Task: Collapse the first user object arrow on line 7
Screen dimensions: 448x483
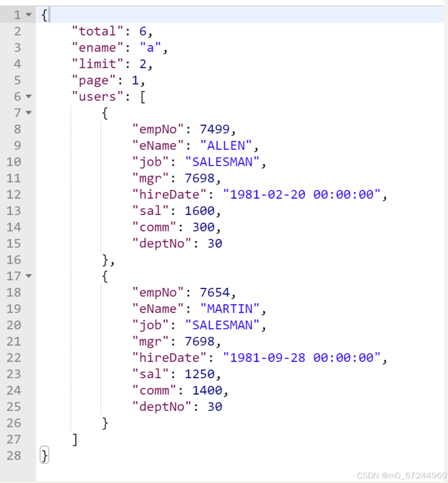Action: click(29, 113)
